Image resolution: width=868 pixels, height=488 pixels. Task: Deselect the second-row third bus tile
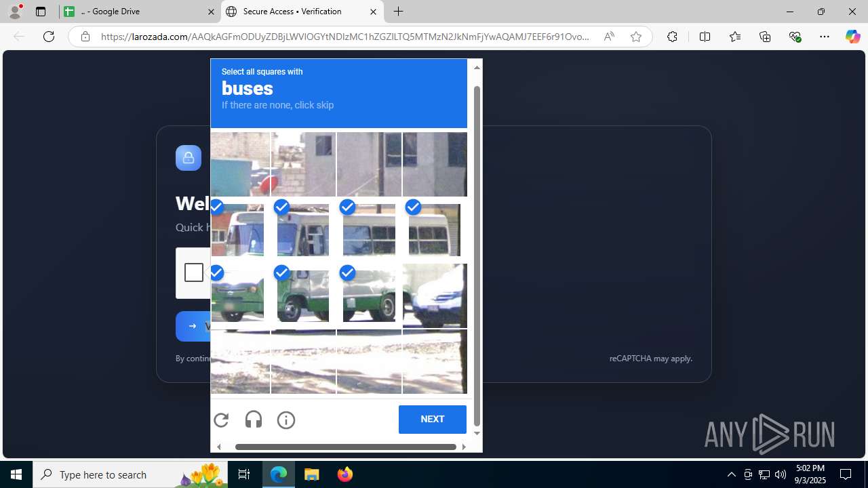coord(369,230)
